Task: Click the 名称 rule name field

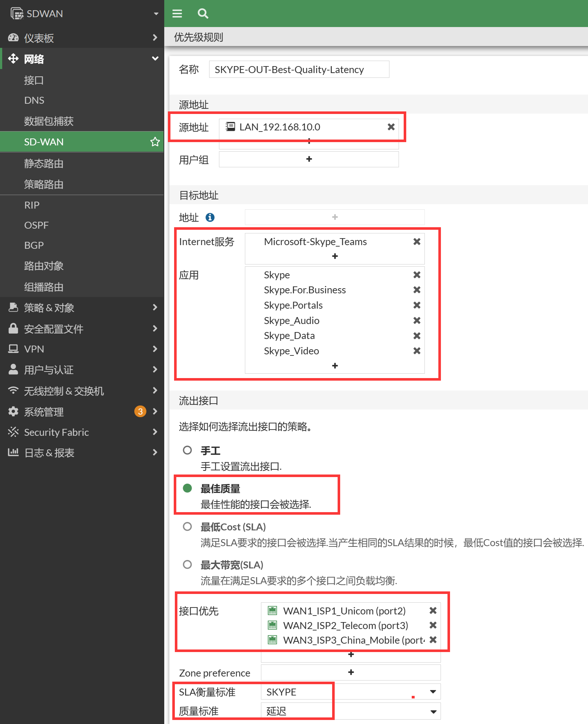Action: point(299,69)
